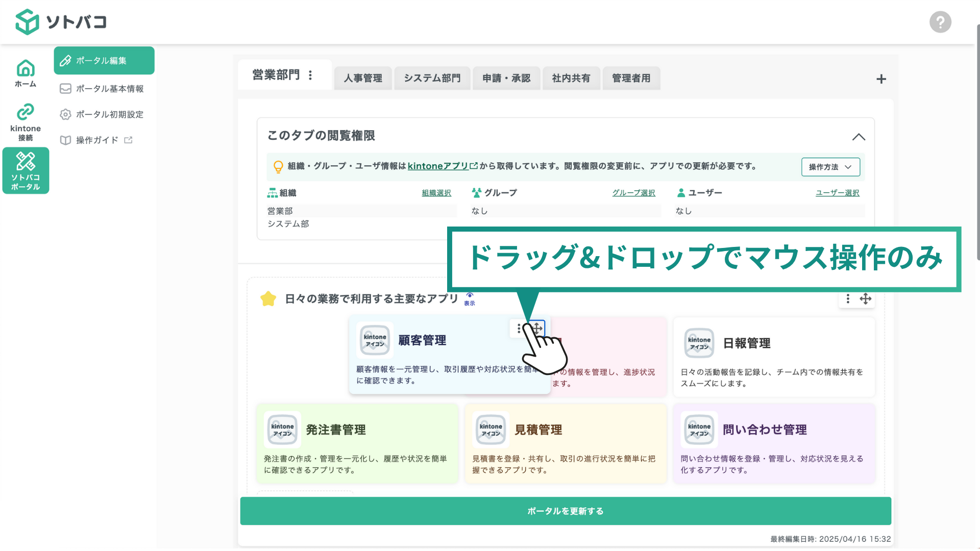Click the 日報管理 kintone app icon
The height and width of the screenshot is (551, 980).
coord(699,343)
